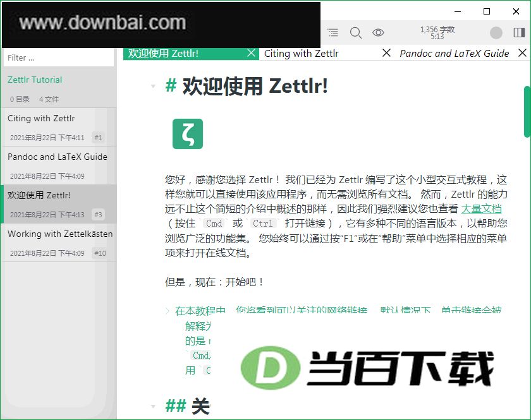This screenshot has width=531, height=420.
Task: Close the Citing with Zettlr tab
Action: tap(386, 53)
